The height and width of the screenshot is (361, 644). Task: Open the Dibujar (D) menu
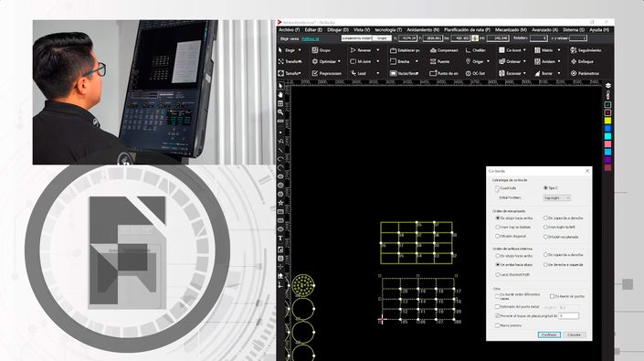pos(338,30)
